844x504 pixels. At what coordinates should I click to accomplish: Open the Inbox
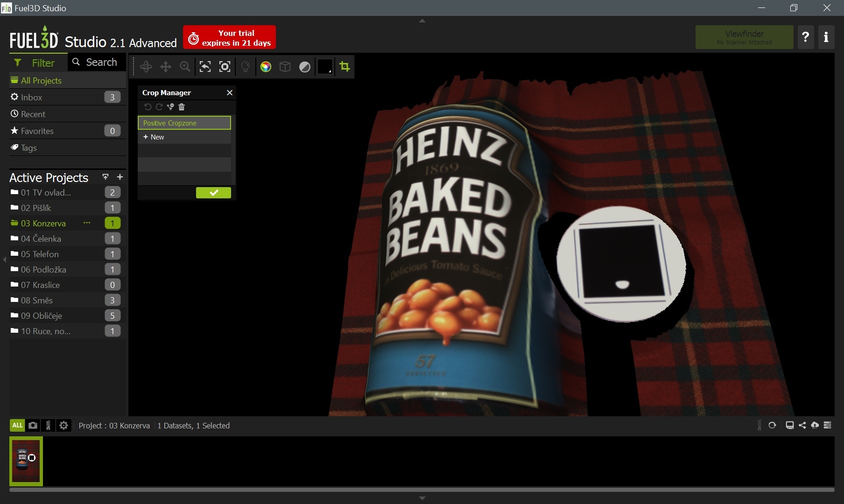point(68,97)
